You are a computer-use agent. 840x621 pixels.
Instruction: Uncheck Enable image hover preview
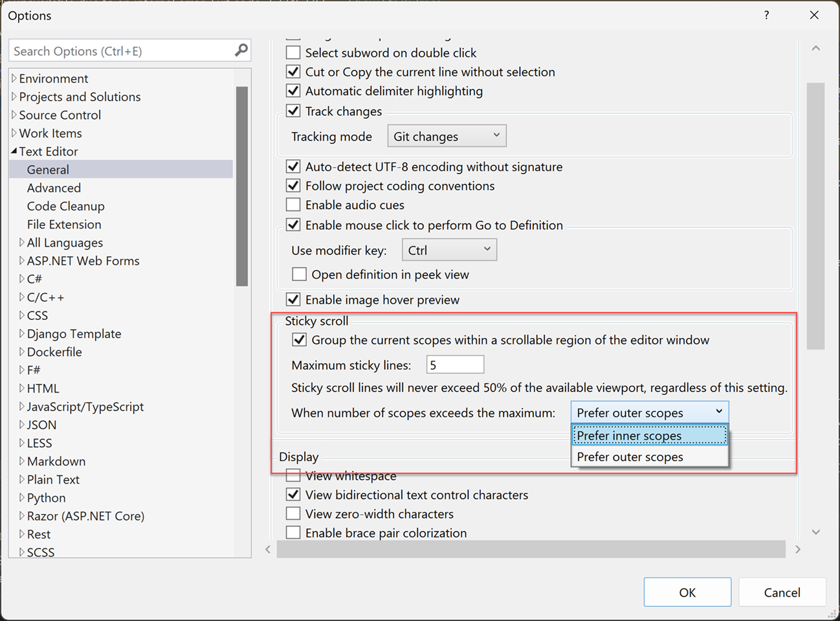pyautogui.click(x=293, y=299)
